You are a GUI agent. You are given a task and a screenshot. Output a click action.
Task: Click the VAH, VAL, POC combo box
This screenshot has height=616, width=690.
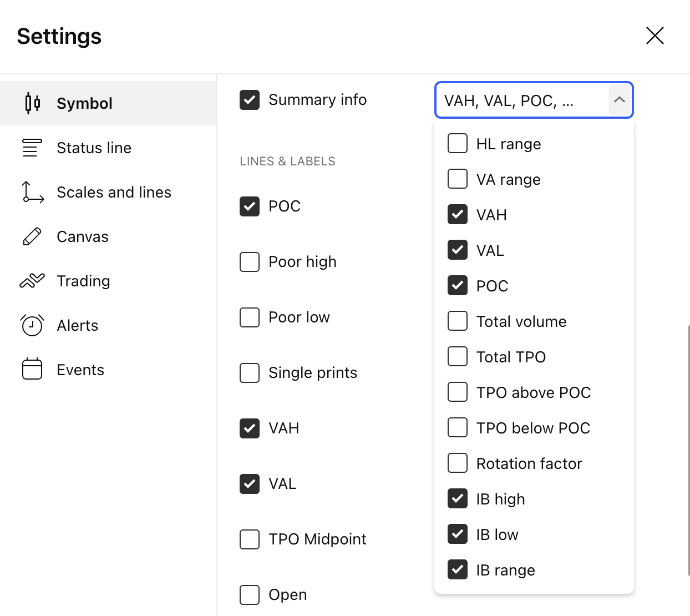pyautogui.click(x=521, y=100)
